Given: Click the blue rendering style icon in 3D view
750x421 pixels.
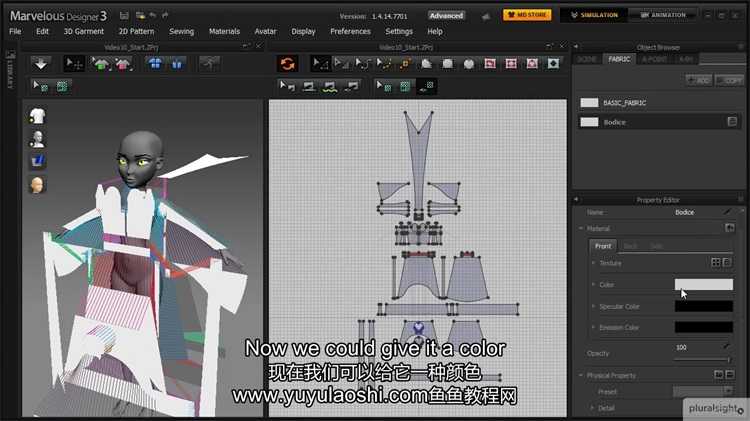Looking at the screenshot, I should coord(37,161).
